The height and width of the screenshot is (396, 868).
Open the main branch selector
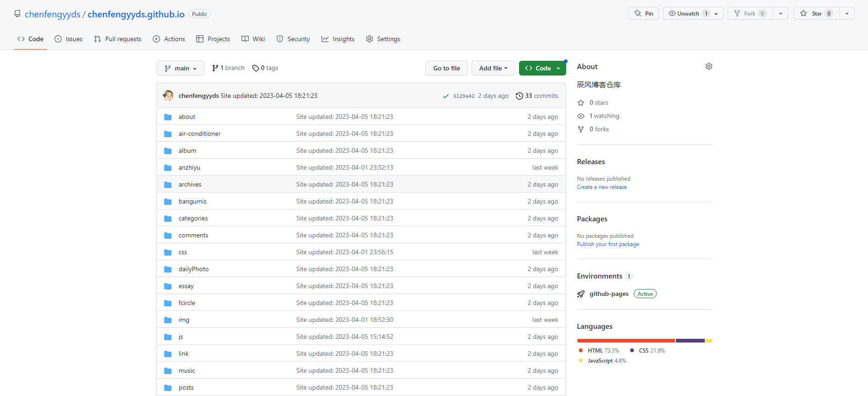pyautogui.click(x=180, y=68)
